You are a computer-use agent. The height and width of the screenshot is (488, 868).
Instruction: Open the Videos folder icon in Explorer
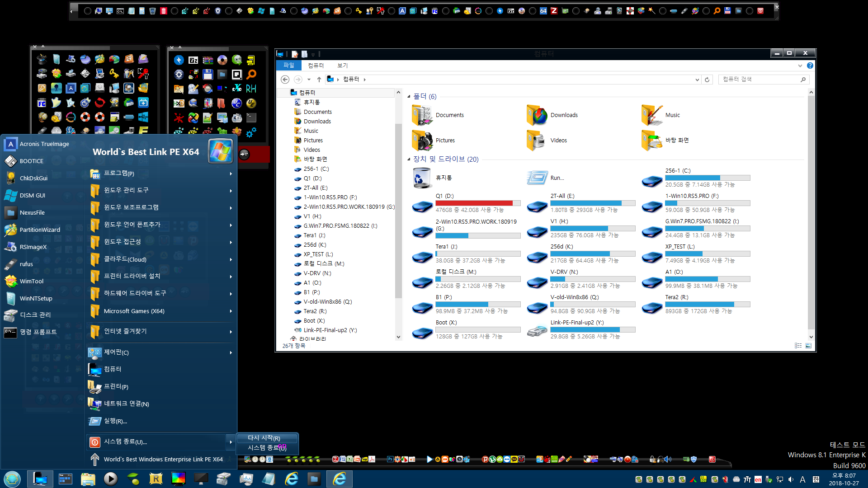click(x=537, y=140)
